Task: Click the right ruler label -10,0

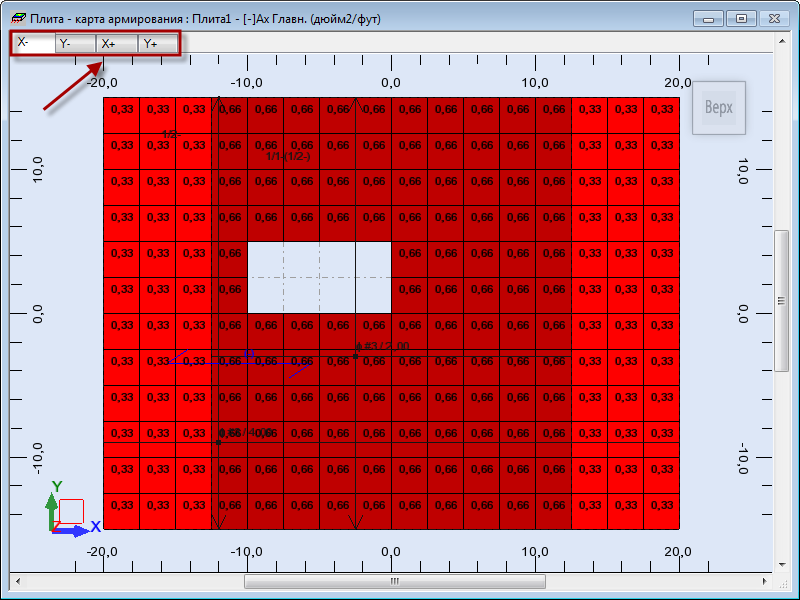Action: pos(743,458)
